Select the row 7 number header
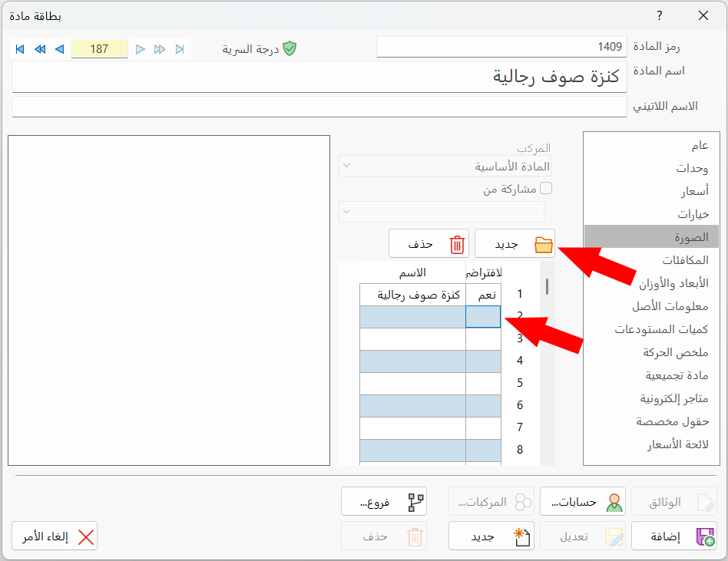The width and height of the screenshot is (728, 561). 520,427
